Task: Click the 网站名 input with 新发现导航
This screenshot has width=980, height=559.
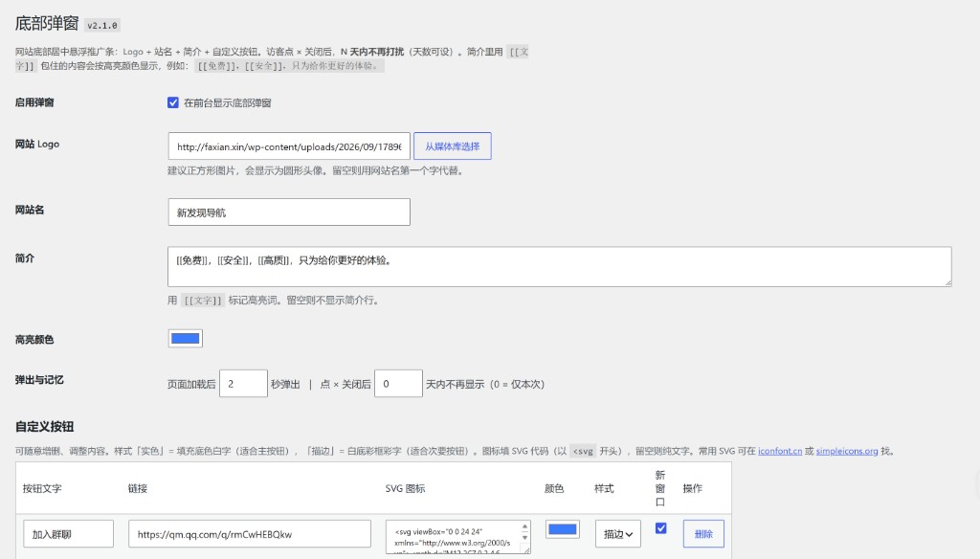Action: point(289,212)
